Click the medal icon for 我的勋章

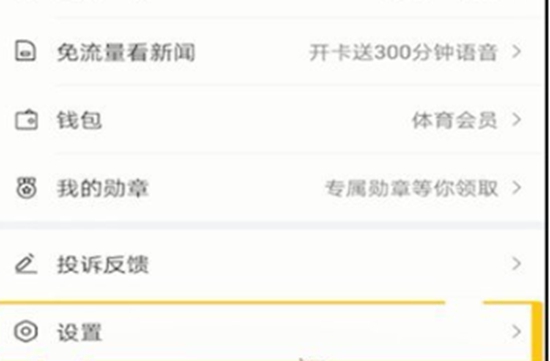(26, 188)
